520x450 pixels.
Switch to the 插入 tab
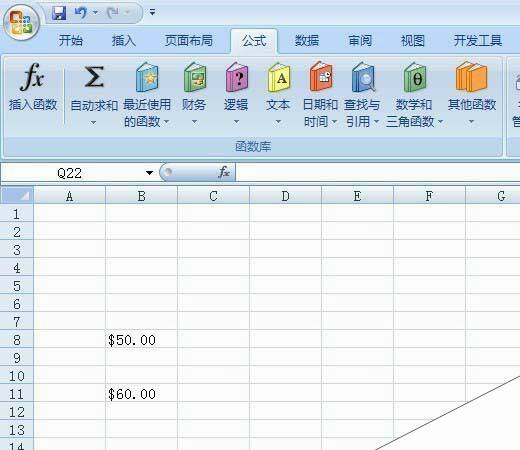pyautogui.click(x=124, y=41)
